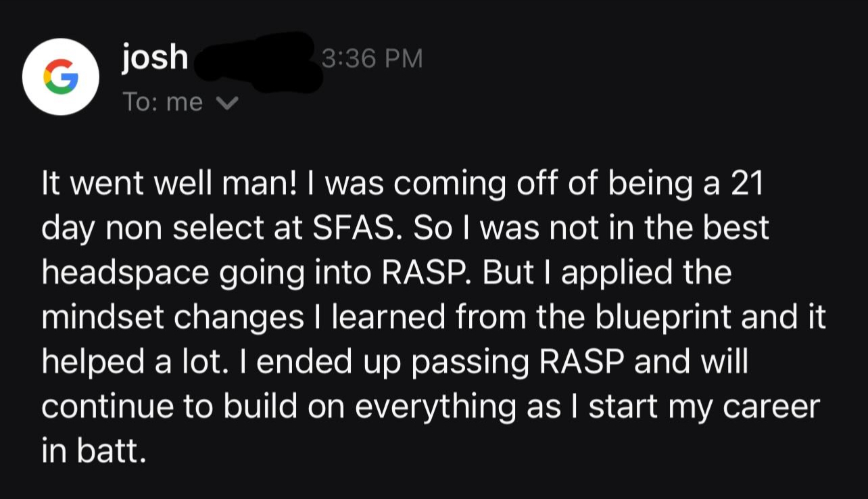Select the word career in the message
Viewport: 868px width, 499px height.
771,407
